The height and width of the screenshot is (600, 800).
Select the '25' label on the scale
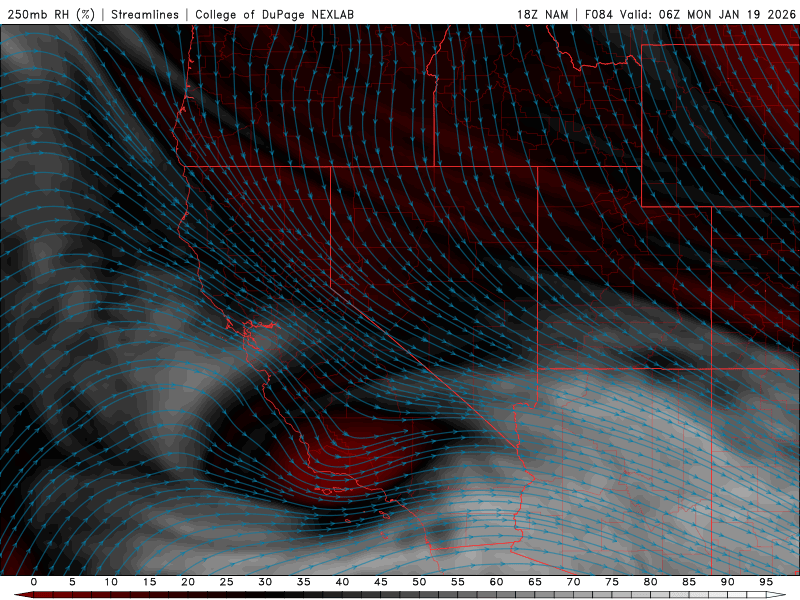pyautogui.click(x=227, y=582)
